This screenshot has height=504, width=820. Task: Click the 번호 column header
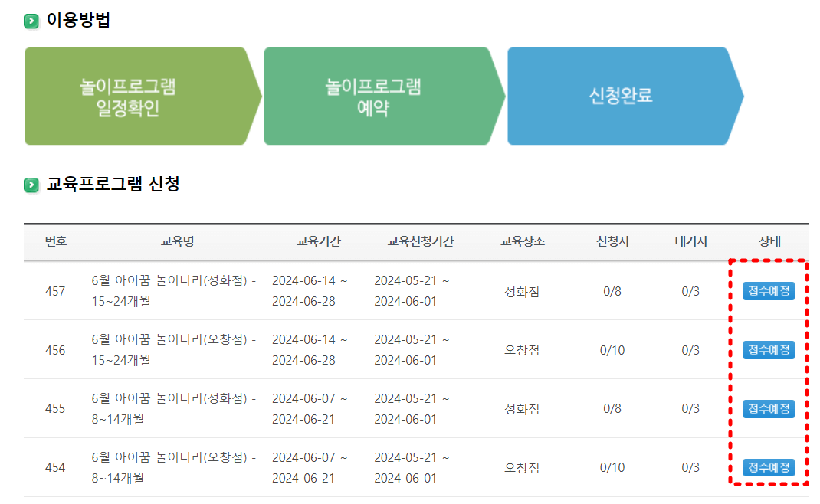[59, 241]
